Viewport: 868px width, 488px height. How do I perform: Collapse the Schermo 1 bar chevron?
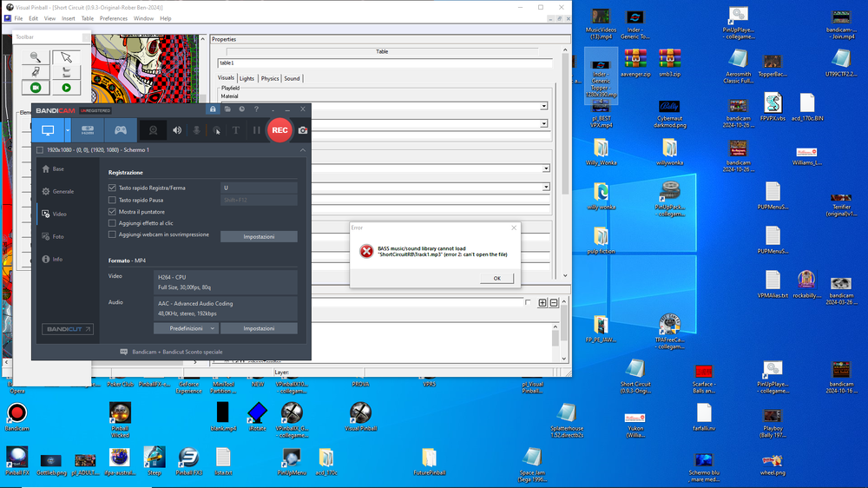pyautogui.click(x=303, y=150)
